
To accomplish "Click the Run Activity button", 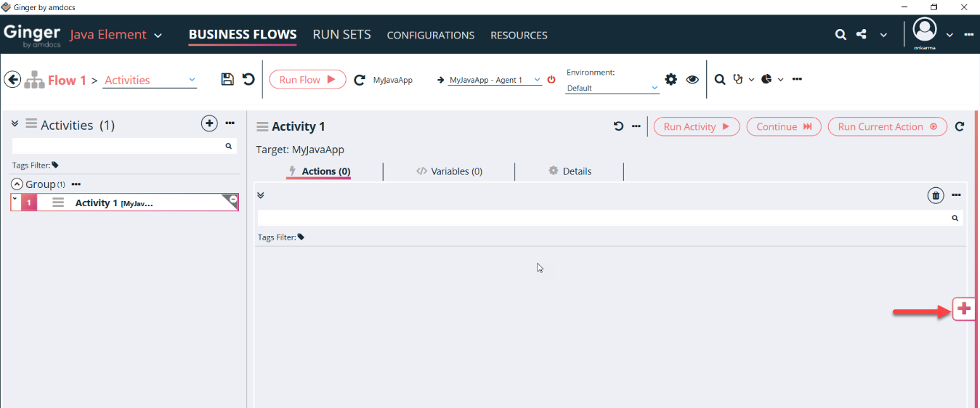I will tap(697, 126).
